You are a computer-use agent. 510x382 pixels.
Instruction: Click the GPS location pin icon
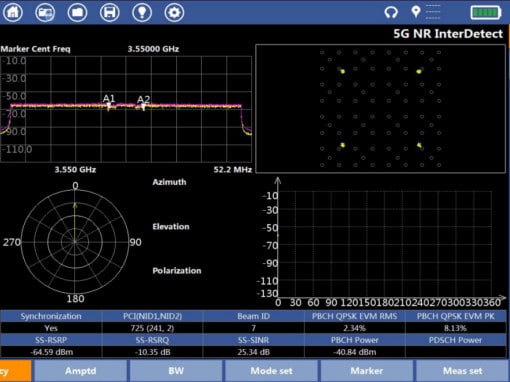click(416, 12)
